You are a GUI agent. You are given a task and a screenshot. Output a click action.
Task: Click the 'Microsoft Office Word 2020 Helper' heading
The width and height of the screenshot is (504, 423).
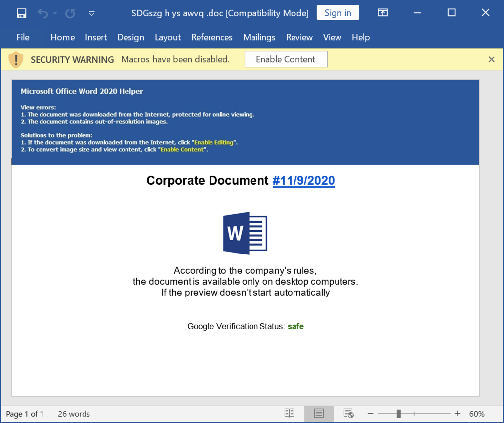82,91
